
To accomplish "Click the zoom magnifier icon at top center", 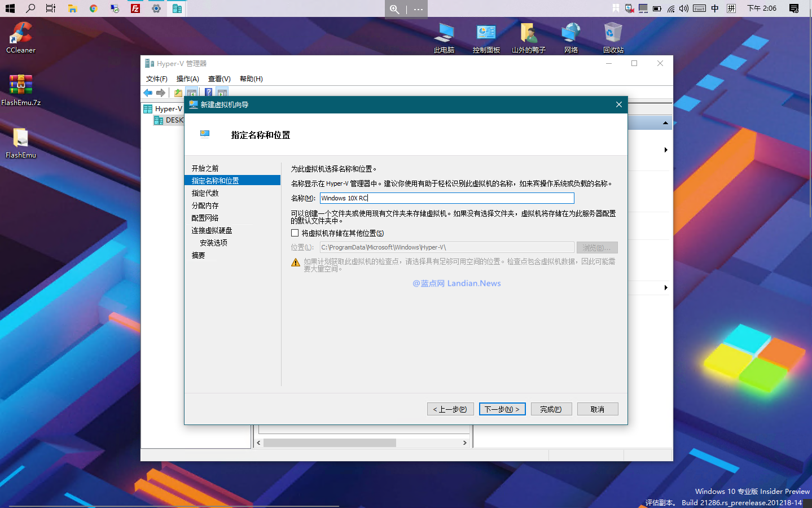I will pyautogui.click(x=394, y=9).
